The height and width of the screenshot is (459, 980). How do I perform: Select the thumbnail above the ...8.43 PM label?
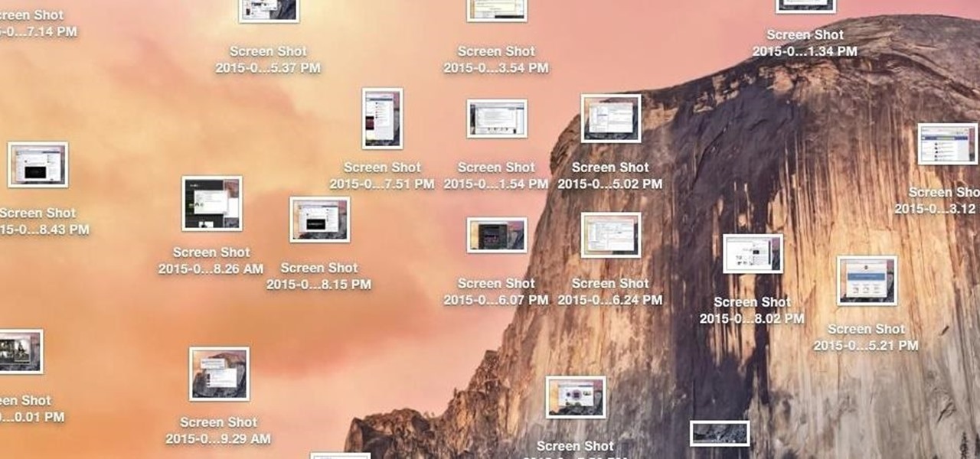point(38,164)
